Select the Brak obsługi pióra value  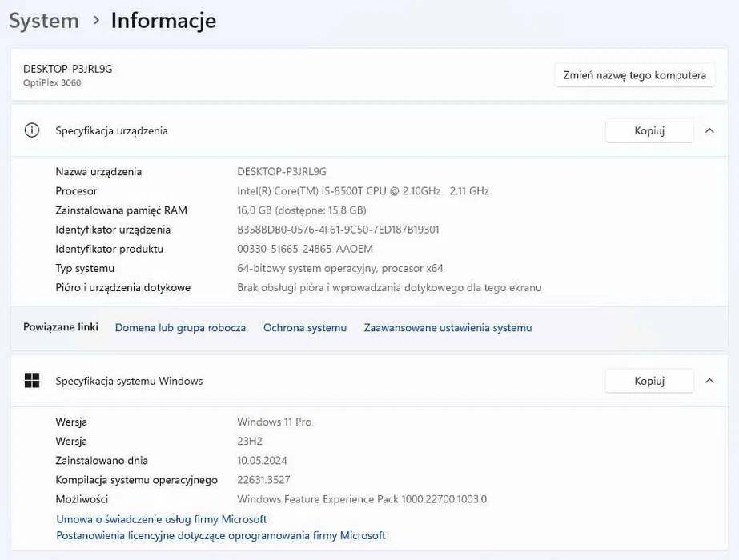[389, 287]
